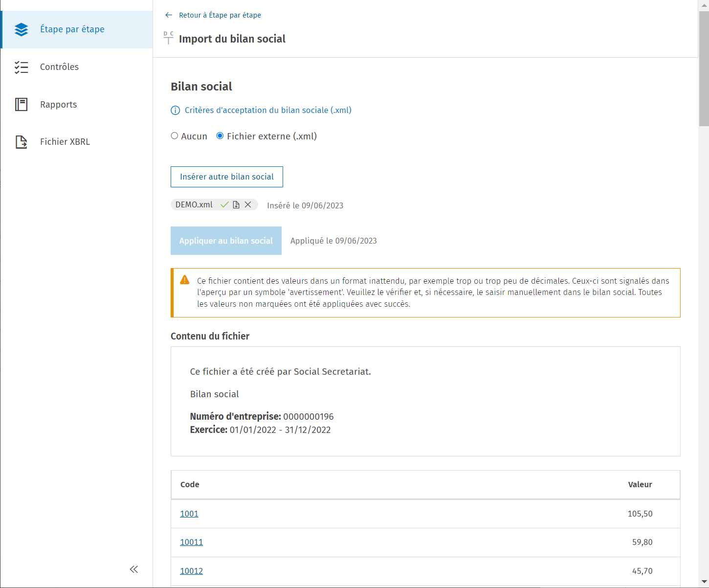This screenshot has height=588, width=709.
Task: Click the vertical scrollbar thumb
Action: tap(704, 68)
